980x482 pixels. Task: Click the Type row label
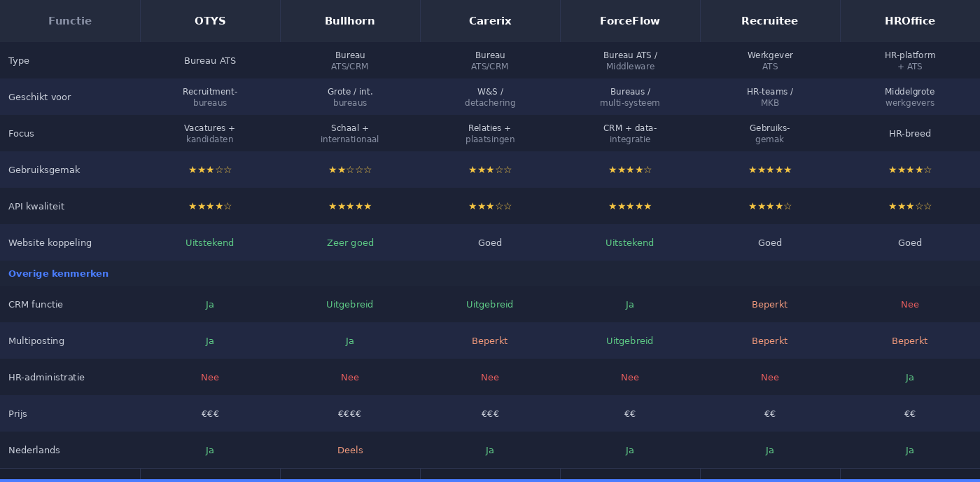[19, 61]
